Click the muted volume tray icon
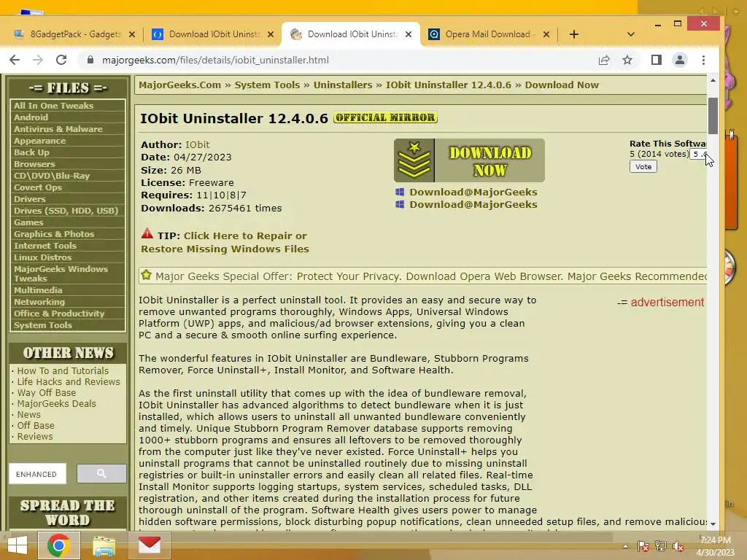This screenshot has width=747, height=560. [678, 546]
